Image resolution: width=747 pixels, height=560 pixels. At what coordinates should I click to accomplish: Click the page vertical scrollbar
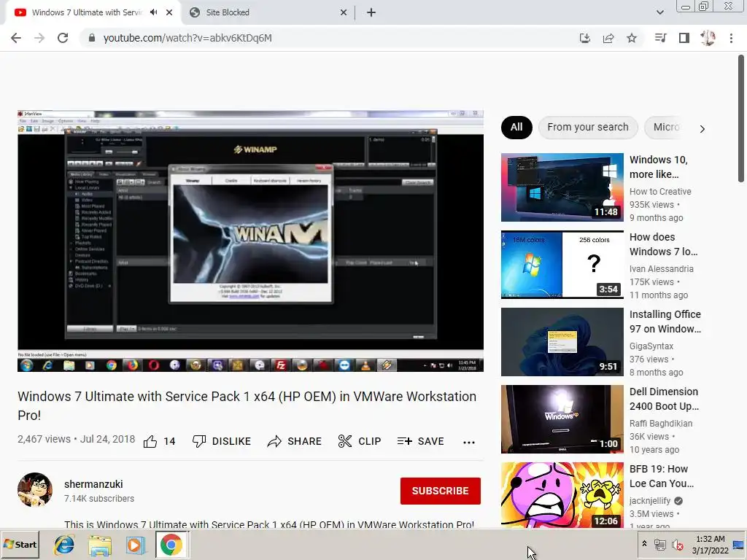pyautogui.click(x=741, y=119)
